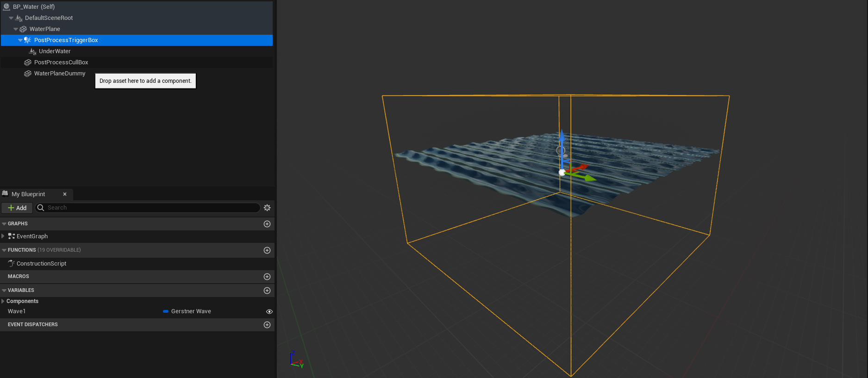Open My Blueprint settings gear
868x378 pixels.
(x=267, y=208)
